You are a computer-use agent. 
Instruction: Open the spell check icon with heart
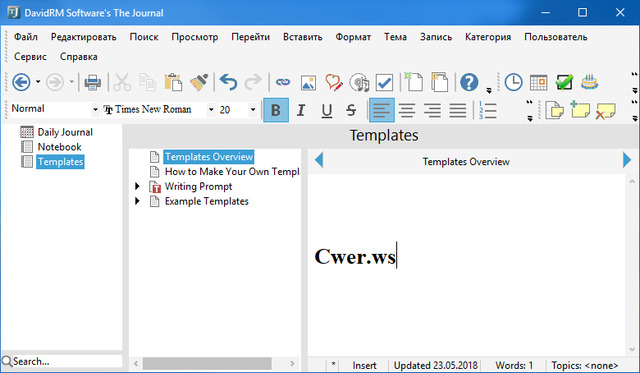pyautogui.click(x=333, y=82)
